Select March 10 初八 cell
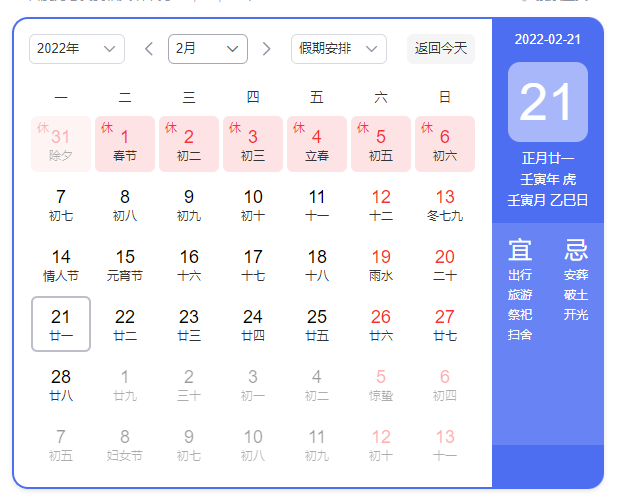This screenshot has height=503, width=636. (x=253, y=444)
